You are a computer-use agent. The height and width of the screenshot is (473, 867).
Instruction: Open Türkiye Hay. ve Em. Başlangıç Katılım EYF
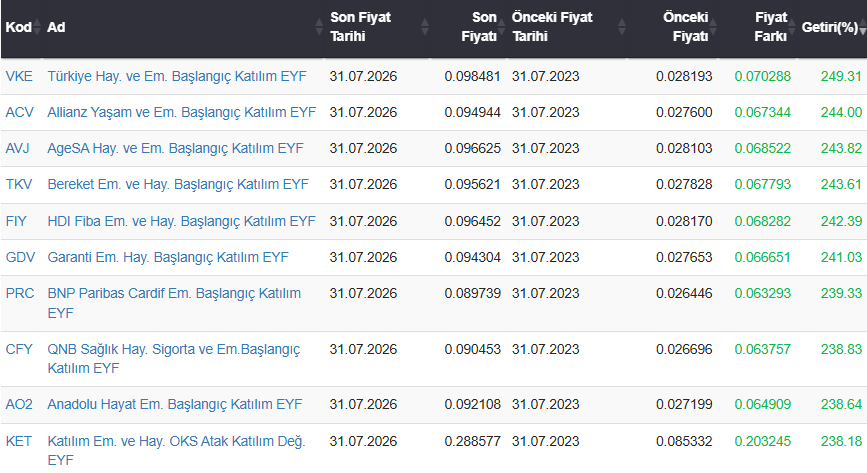coord(177,76)
